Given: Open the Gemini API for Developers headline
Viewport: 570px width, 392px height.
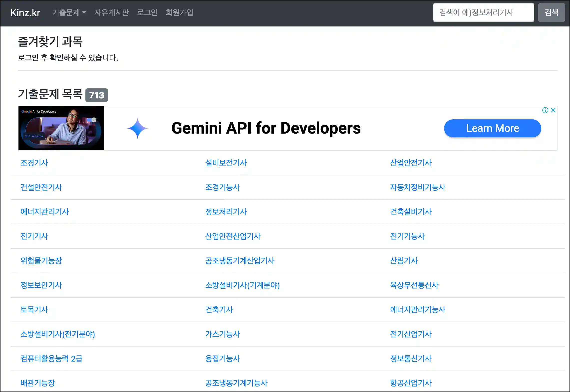Looking at the screenshot, I should [x=266, y=128].
